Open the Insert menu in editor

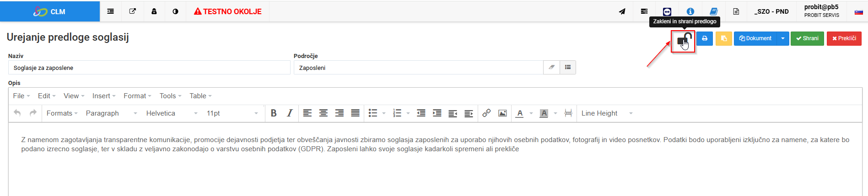(x=104, y=96)
